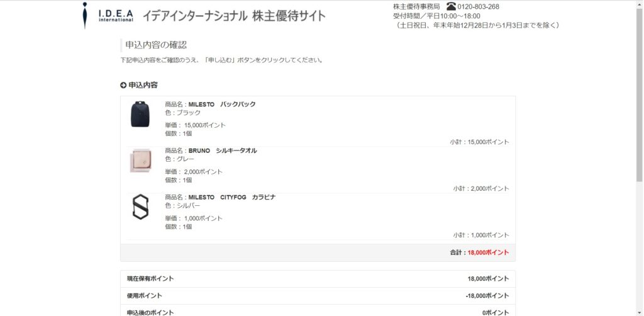The width and height of the screenshot is (644, 316).
Task: Click the -18,000ポイント used points value
Action: [487, 296]
